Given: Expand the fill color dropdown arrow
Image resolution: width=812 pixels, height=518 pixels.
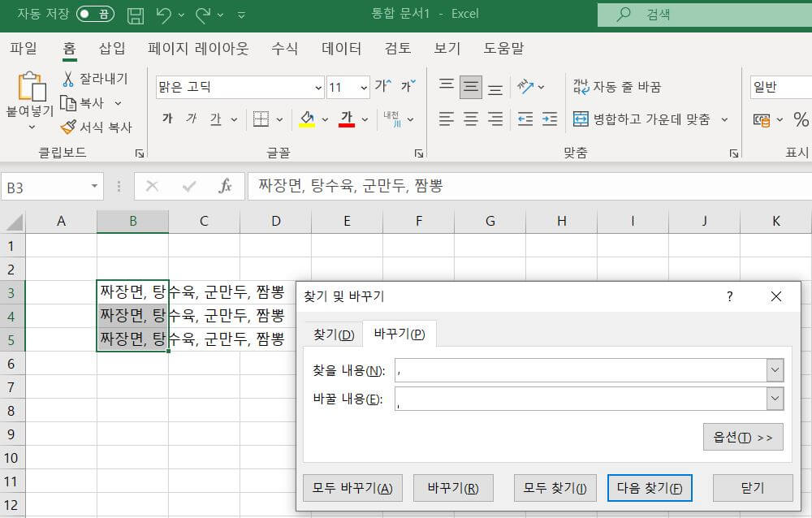Looking at the screenshot, I should (x=326, y=119).
